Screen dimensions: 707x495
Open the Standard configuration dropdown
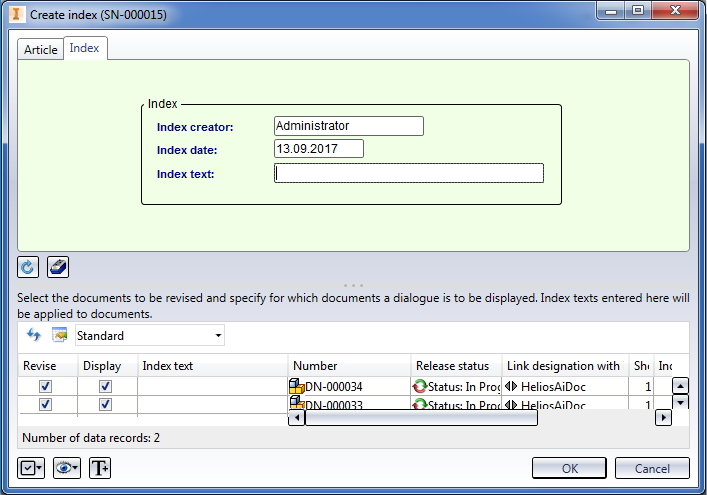tap(150, 335)
